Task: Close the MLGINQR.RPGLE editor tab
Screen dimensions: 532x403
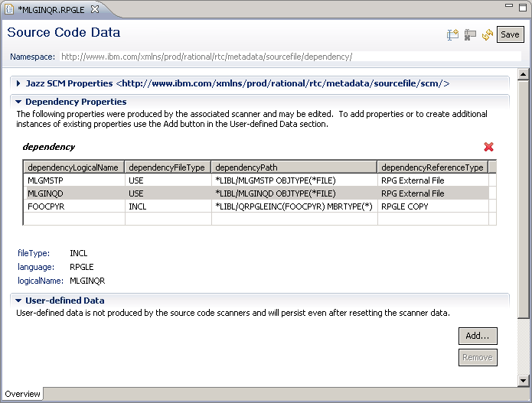Action: (x=94, y=9)
